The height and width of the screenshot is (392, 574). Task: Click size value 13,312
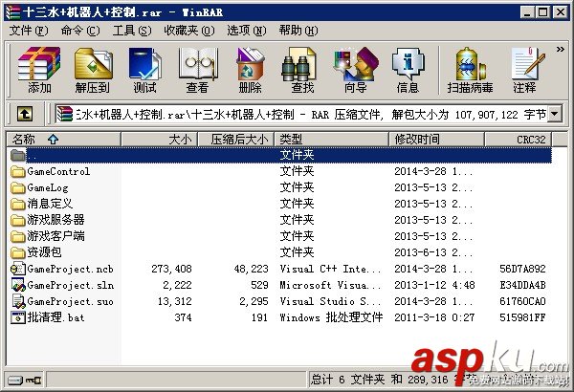(x=175, y=301)
